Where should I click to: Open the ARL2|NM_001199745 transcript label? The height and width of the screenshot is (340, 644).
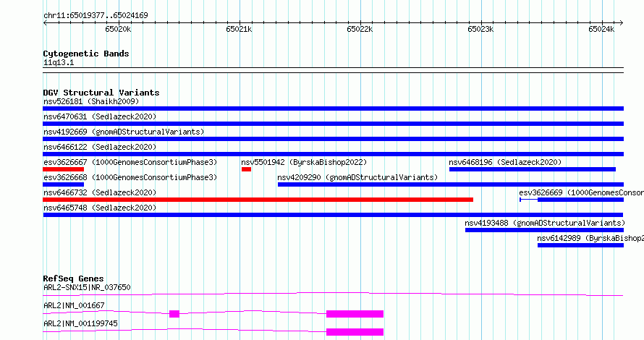point(80,323)
